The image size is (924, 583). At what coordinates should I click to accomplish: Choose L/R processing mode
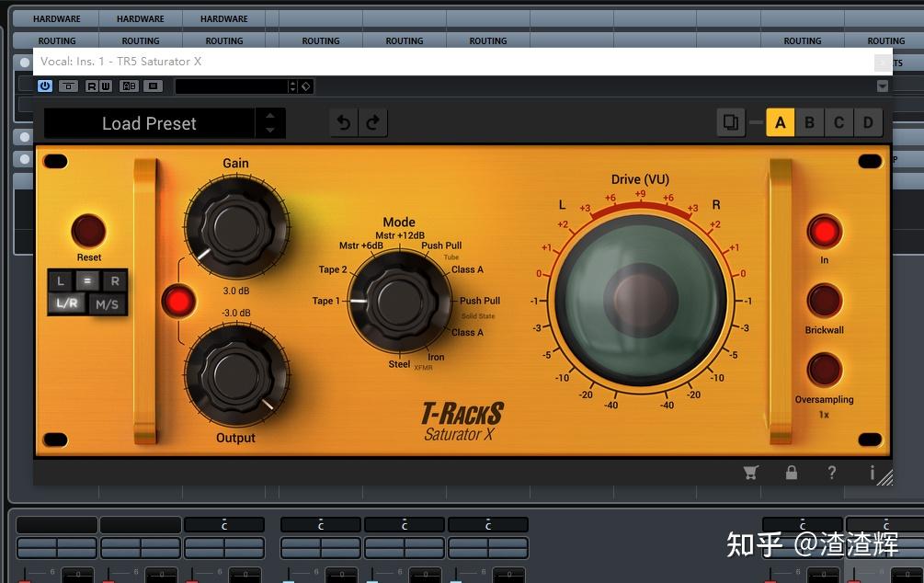tap(67, 303)
